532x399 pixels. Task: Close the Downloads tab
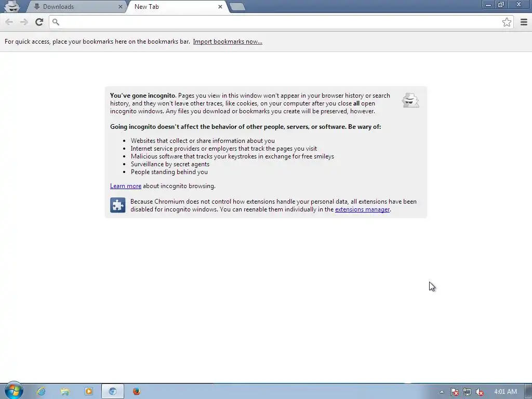click(120, 6)
